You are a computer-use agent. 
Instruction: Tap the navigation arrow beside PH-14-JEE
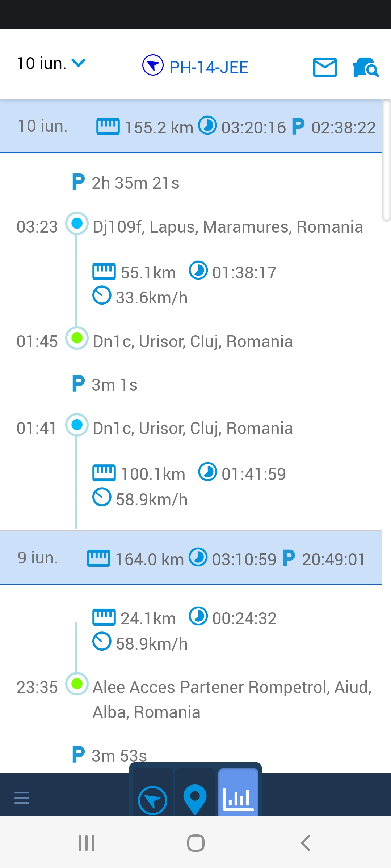pyautogui.click(x=153, y=65)
